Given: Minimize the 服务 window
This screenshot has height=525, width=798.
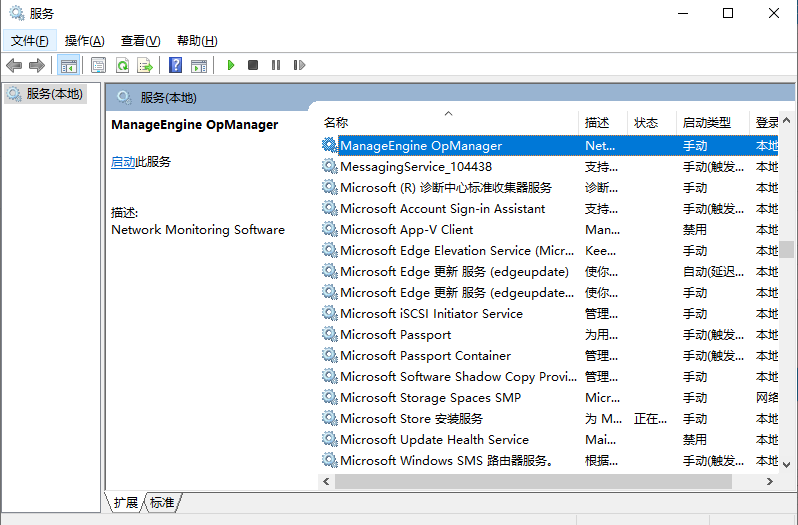Looking at the screenshot, I should (683, 13).
